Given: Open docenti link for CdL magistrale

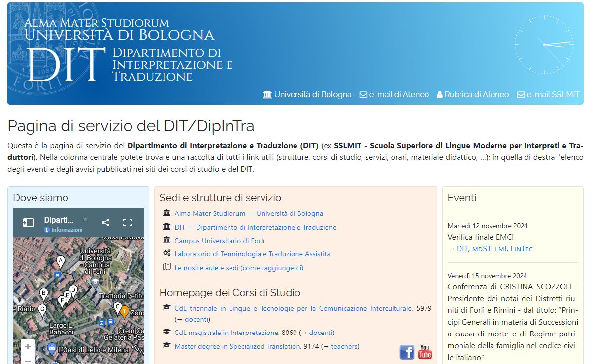Looking at the screenshot, I should [x=321, y=333].
